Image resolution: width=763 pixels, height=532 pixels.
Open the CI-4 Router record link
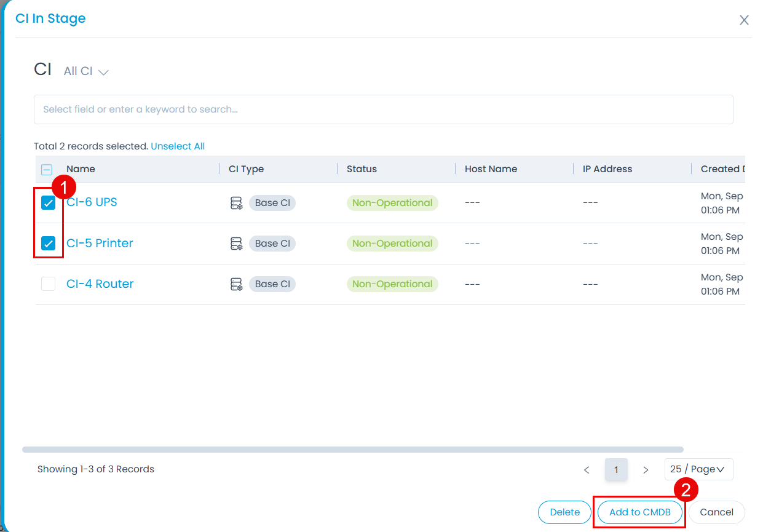(100, 284)
